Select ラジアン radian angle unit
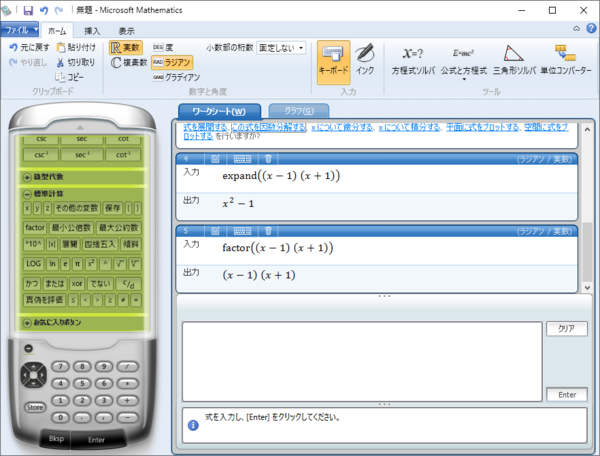 [x=172, y=62]
